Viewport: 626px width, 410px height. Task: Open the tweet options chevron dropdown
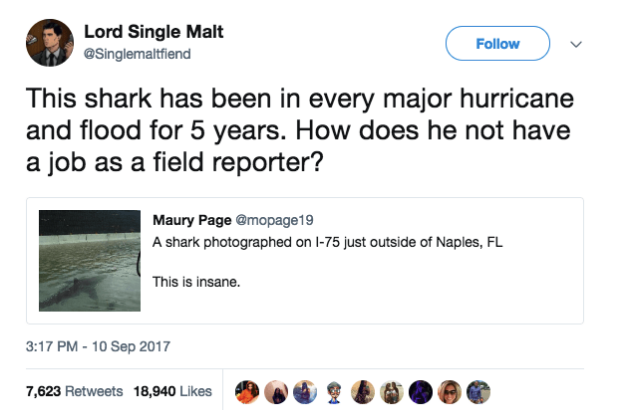574,44
